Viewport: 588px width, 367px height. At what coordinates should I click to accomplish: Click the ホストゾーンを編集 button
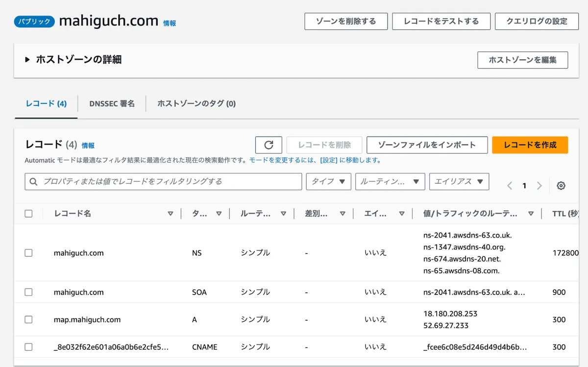pyautogui.click(x=523, y=60)
